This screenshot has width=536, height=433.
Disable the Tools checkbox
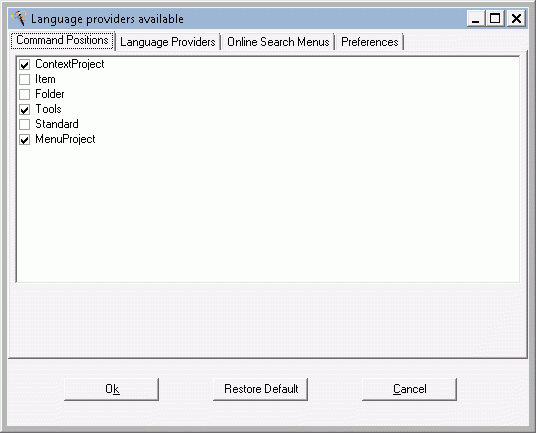point(25,109)
